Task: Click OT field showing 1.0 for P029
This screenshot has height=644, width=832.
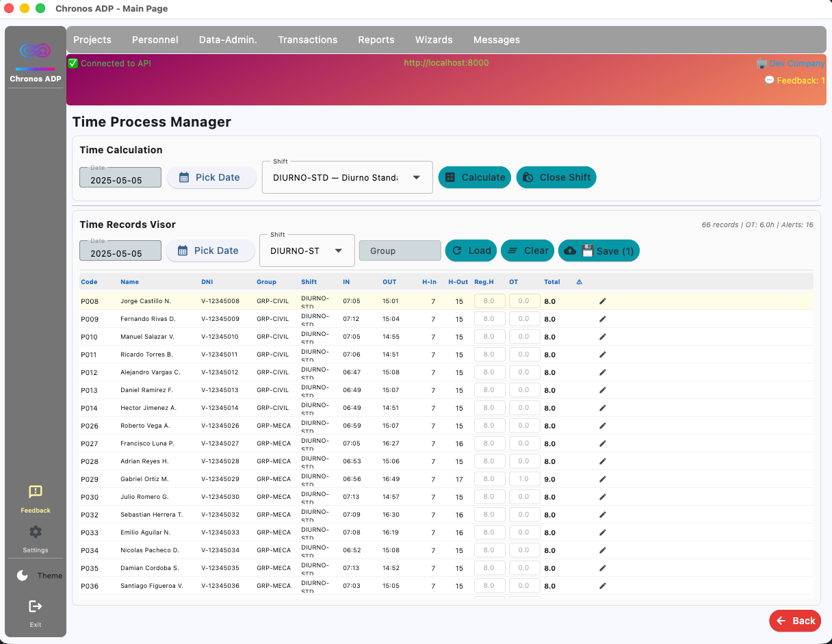Action: point(525,479)
